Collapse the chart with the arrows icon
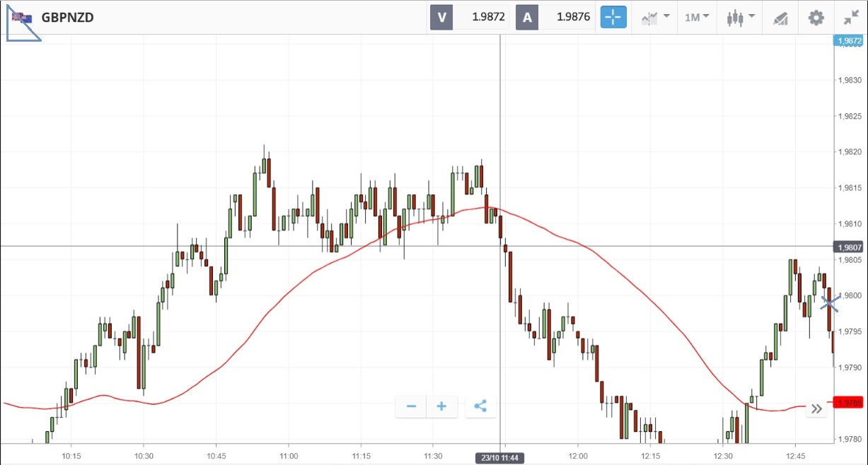Viewport: 868px width, 465px height. click(850, 18)
